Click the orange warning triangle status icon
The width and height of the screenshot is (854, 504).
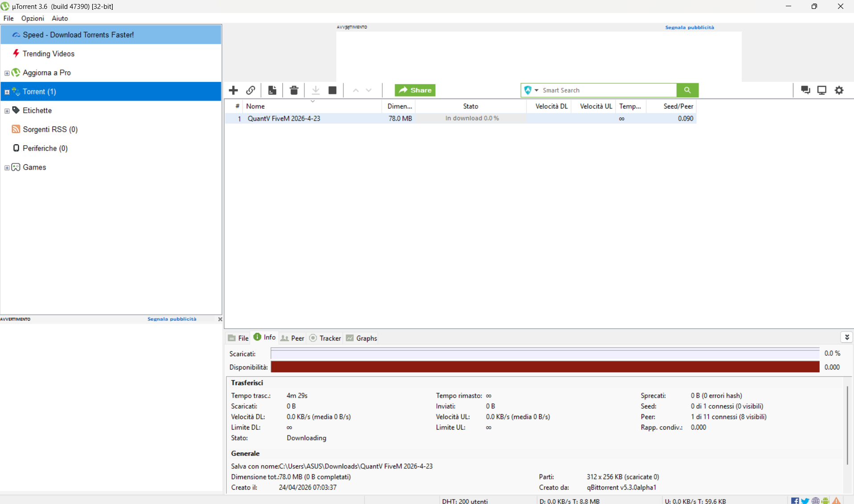click(837, 501)
